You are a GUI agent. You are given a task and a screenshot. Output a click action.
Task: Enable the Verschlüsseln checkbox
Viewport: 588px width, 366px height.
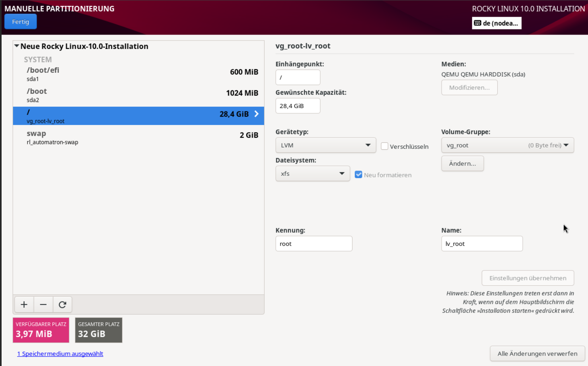pyautogui.click(x=384, y=146)
